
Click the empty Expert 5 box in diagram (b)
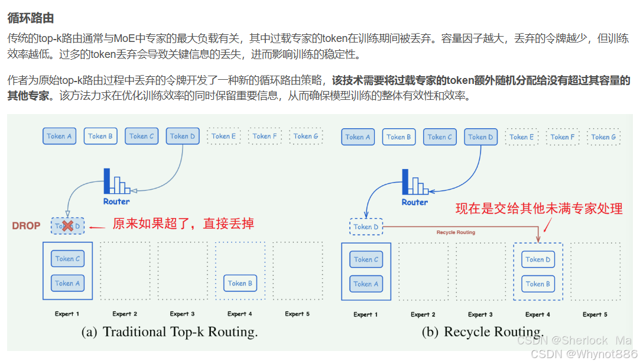(596, 272)
